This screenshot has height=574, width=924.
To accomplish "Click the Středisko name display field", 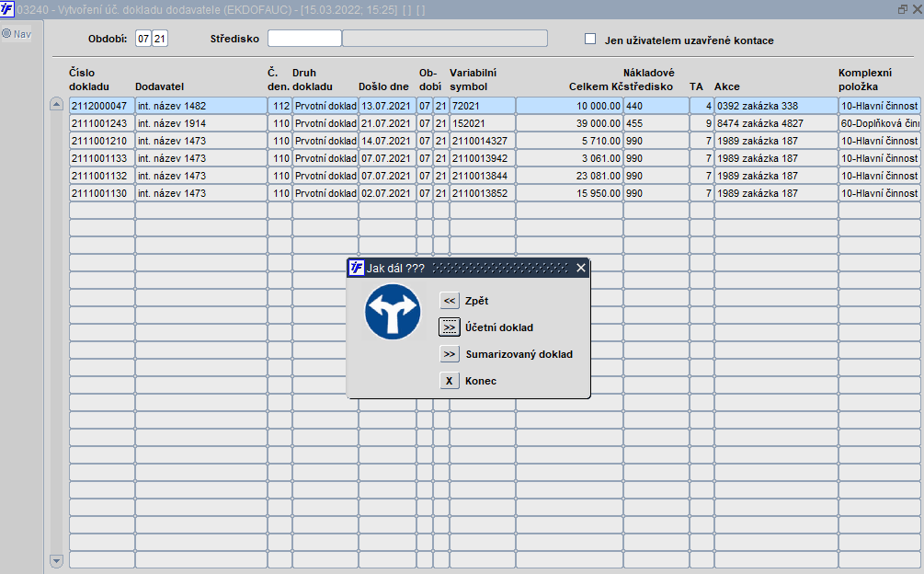I will (x=445, y=39).
